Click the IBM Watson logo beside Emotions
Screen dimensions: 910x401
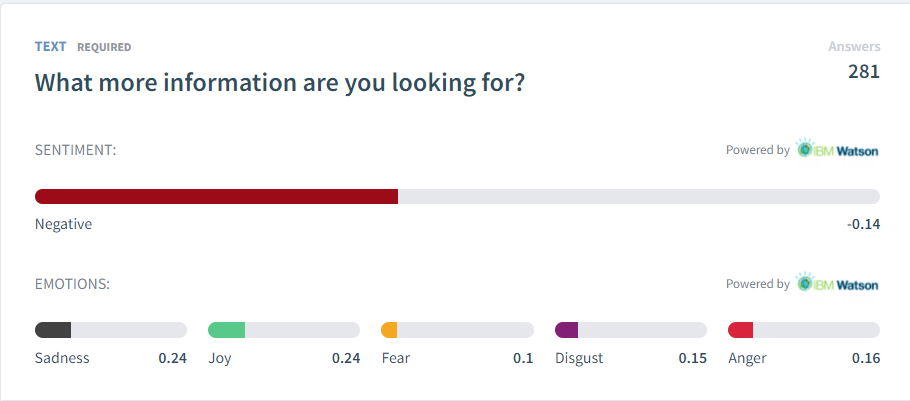[837, 283]
